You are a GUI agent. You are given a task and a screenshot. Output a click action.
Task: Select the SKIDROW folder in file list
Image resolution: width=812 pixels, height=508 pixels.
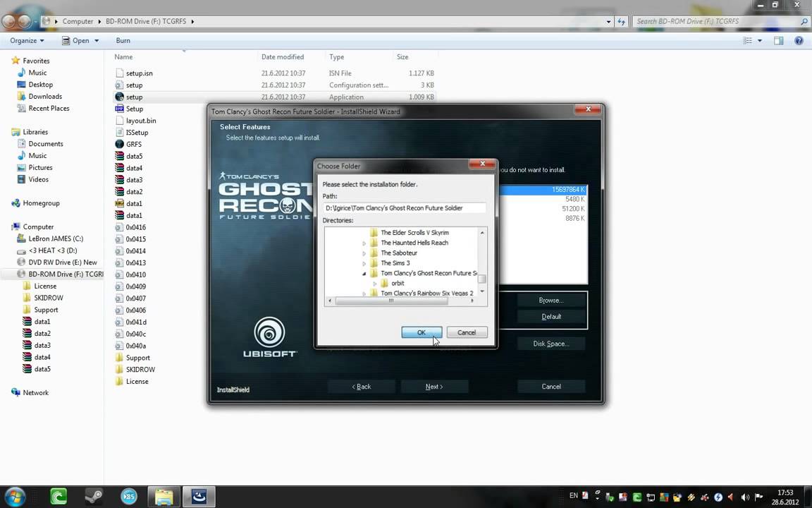[140, 370]
